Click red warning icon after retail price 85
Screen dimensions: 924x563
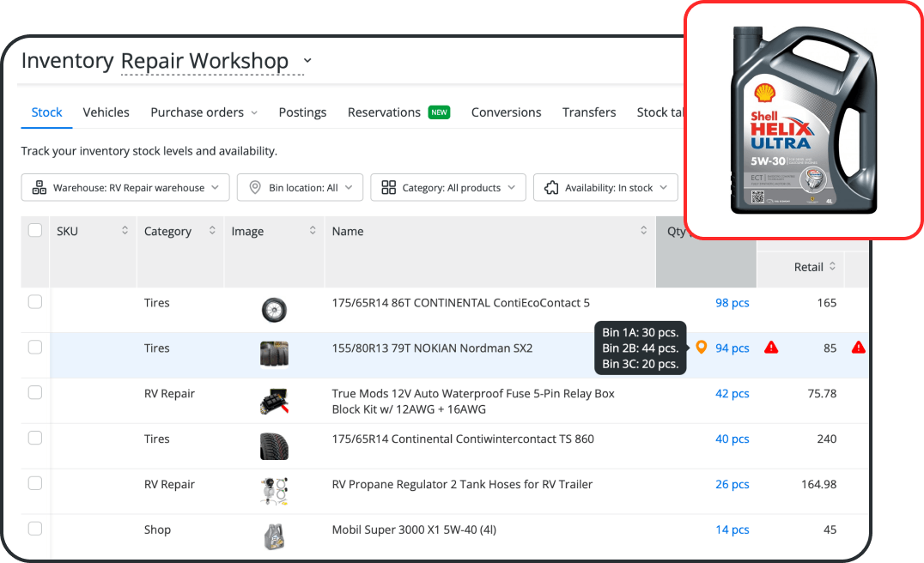(858, 348)
